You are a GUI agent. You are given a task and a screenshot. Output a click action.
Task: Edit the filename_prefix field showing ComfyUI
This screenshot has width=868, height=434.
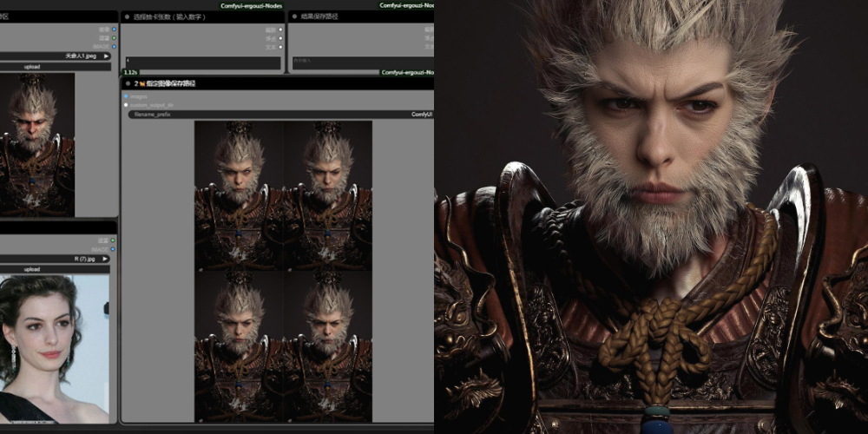tap(280, 115)
